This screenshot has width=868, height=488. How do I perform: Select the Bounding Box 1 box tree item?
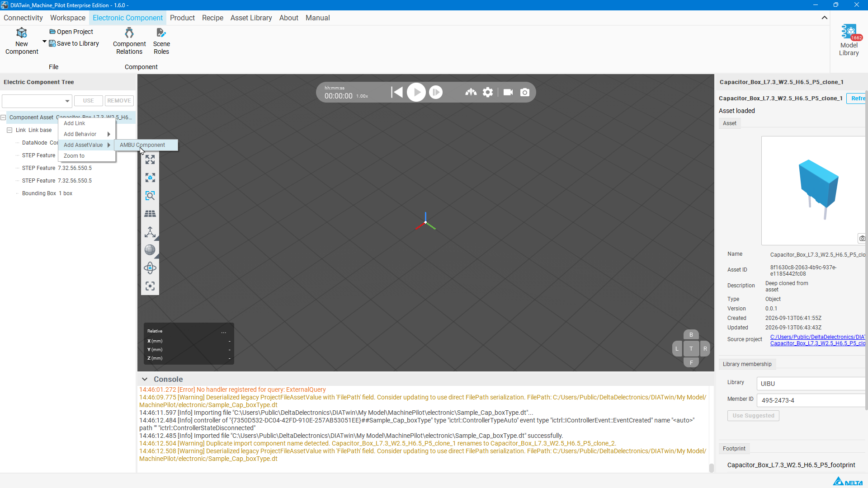coord(47,193)
